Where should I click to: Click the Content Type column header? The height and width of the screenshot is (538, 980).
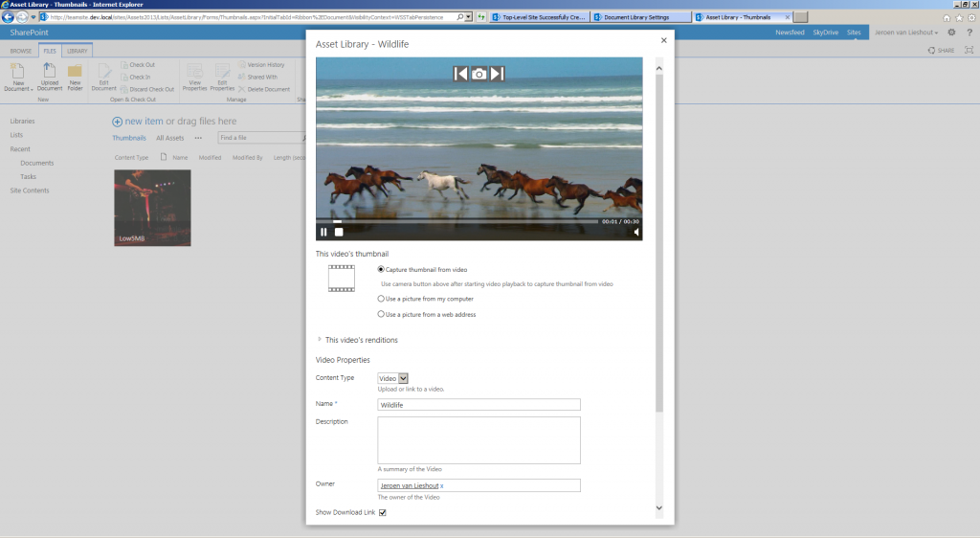pos(131,157)
